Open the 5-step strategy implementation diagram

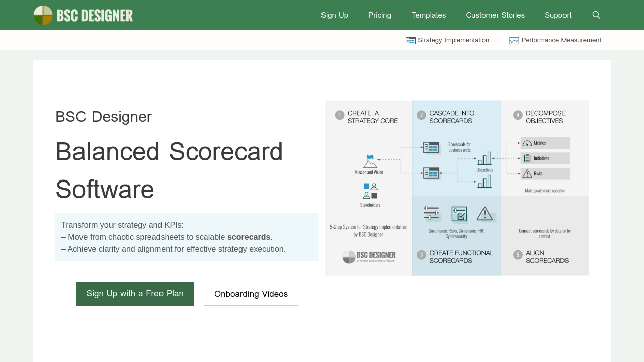tap(457, 188)
